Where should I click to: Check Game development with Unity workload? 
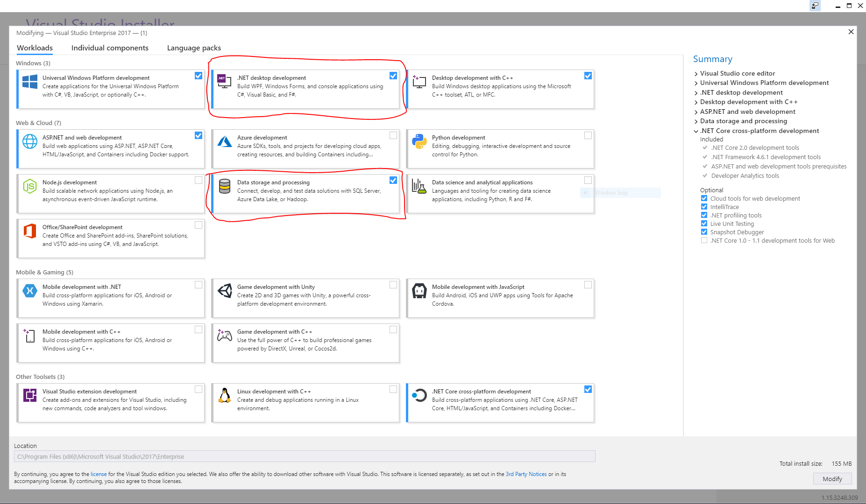393,285
